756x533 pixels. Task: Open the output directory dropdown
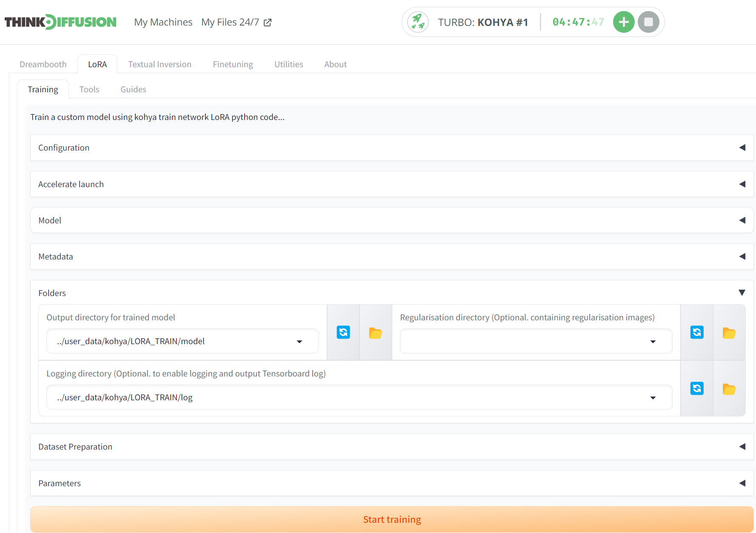(x=300, y=341)
